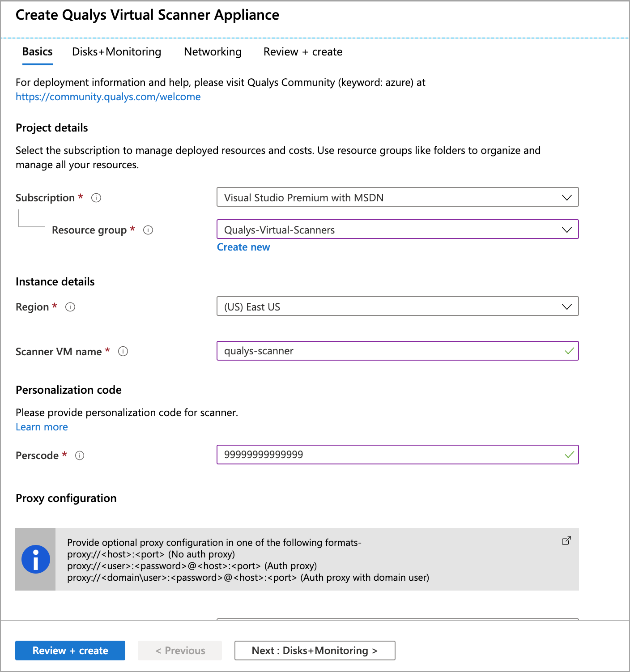The height and width of the screenshot is (672, 630).
Task: Click the info icon next to Scanner VM name
Action: click(123, 351)
